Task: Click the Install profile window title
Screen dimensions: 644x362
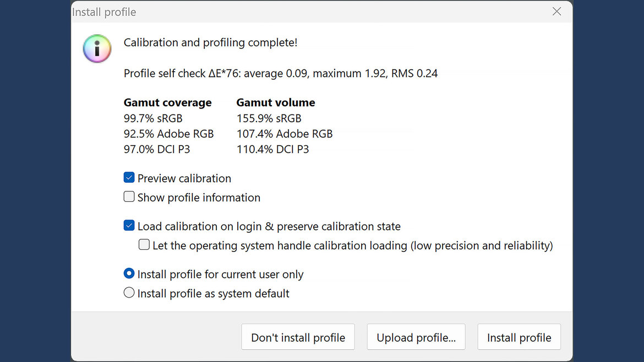Action: click(x=104, y=12)
